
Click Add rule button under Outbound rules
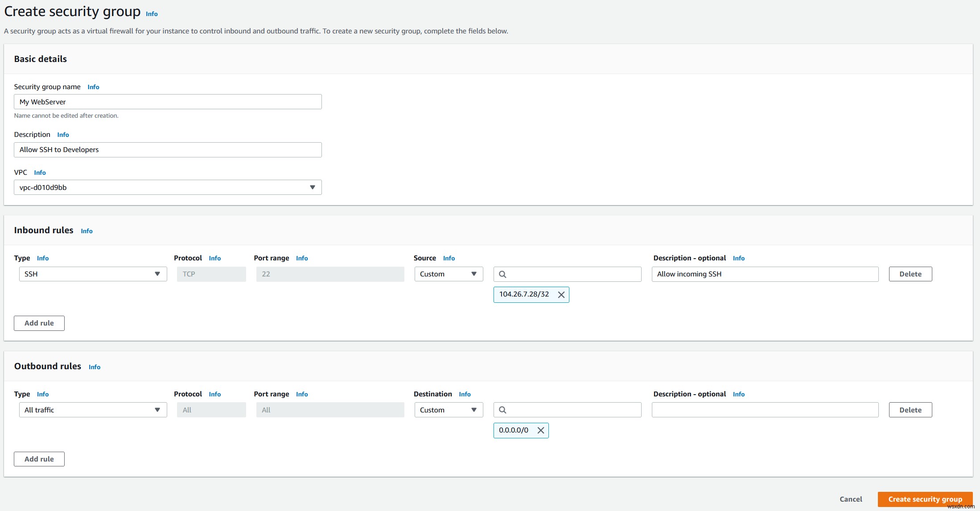(39, 458)
